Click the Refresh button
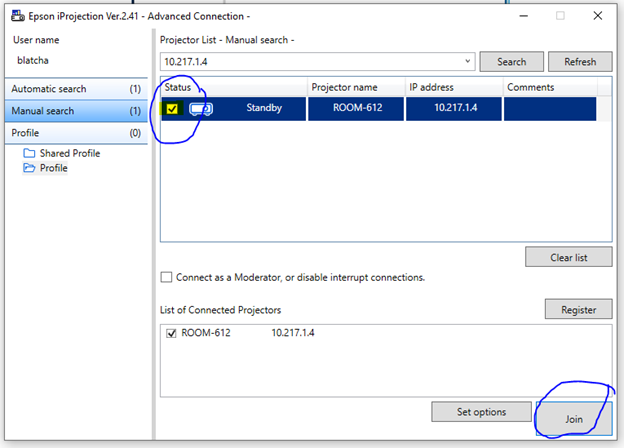 tap(580, 62)
